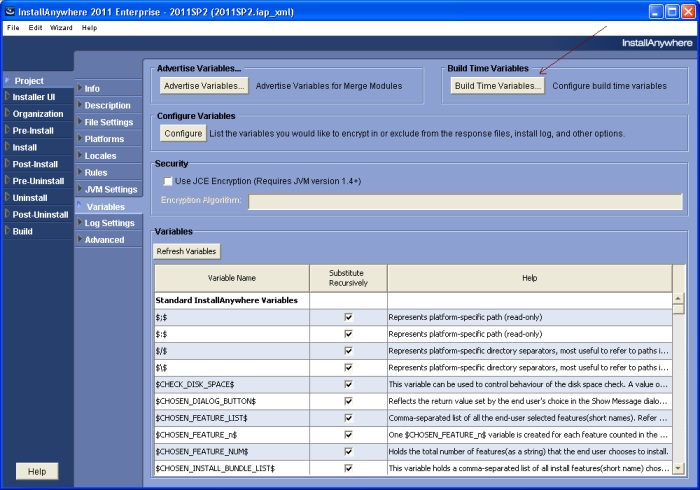Expand the Post-Uninstall section
The width and height of the screenshot is (700, 490).
[40, 215]
